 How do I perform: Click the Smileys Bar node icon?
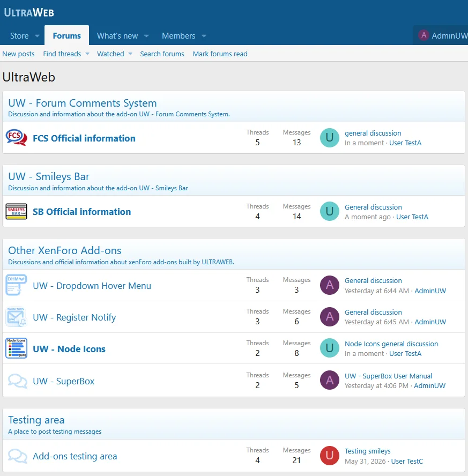pyautogui.click(x=17, y=212)
